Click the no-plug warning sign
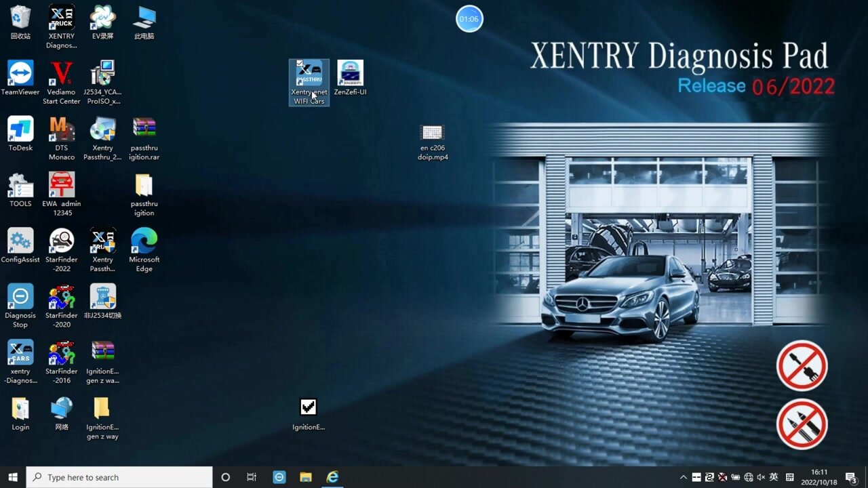The height and width of the screenshot is (488, 868). pos(802,366)
